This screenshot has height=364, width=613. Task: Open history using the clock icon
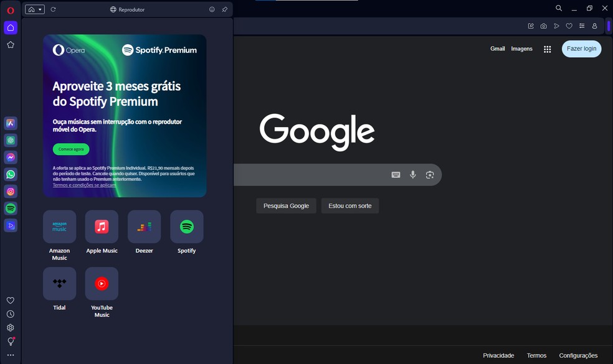coord(11,314)
